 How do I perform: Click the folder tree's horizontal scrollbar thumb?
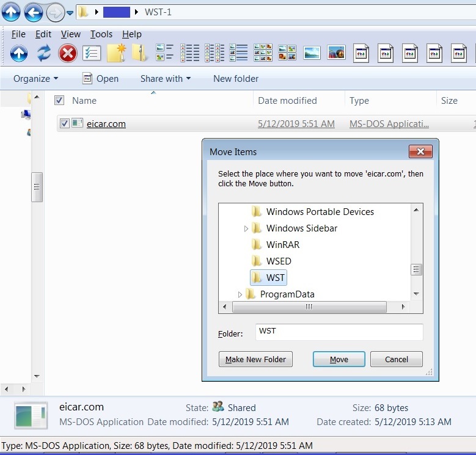click(309, 307)
